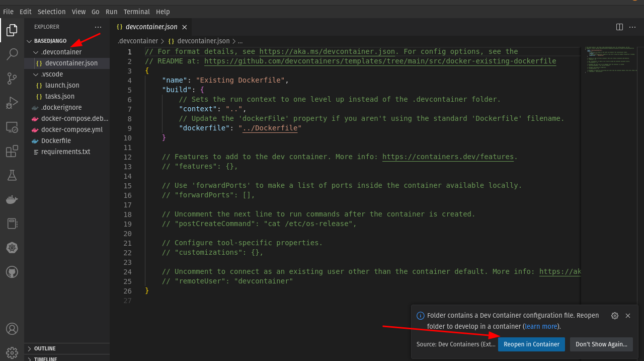This screenshot has height=361, width=644.
Task: Click the Explorer more actions ellipsis
Action: point(98,27)
